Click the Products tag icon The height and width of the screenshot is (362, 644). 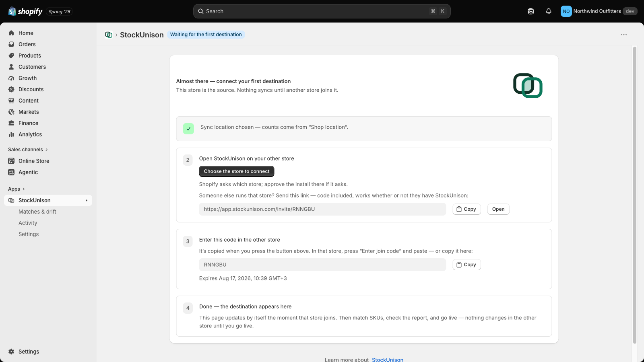click(x=11, y=56)
